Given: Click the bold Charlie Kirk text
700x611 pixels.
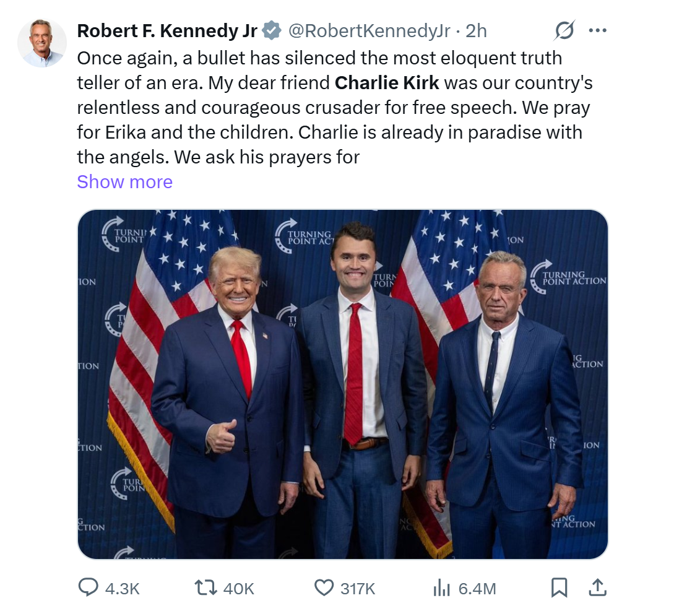Looking at the screenshot, I should [x=387, y=83].
